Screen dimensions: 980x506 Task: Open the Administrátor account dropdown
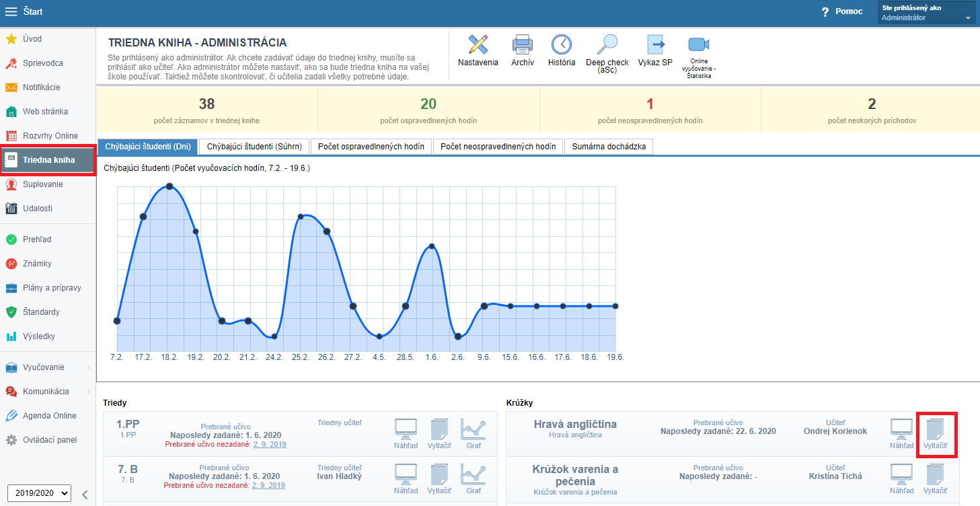(x=926, y=13)
